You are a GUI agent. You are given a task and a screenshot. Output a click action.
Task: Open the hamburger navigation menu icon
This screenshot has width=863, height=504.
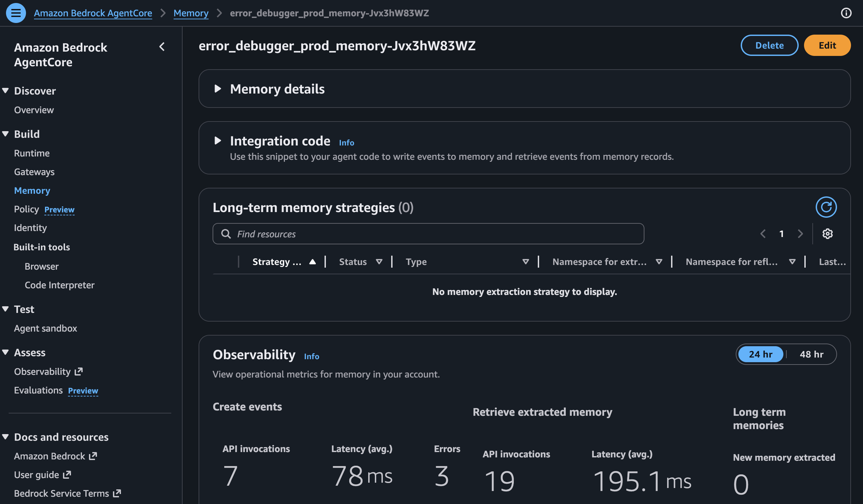pyautogui.click(x=16, y=13)
